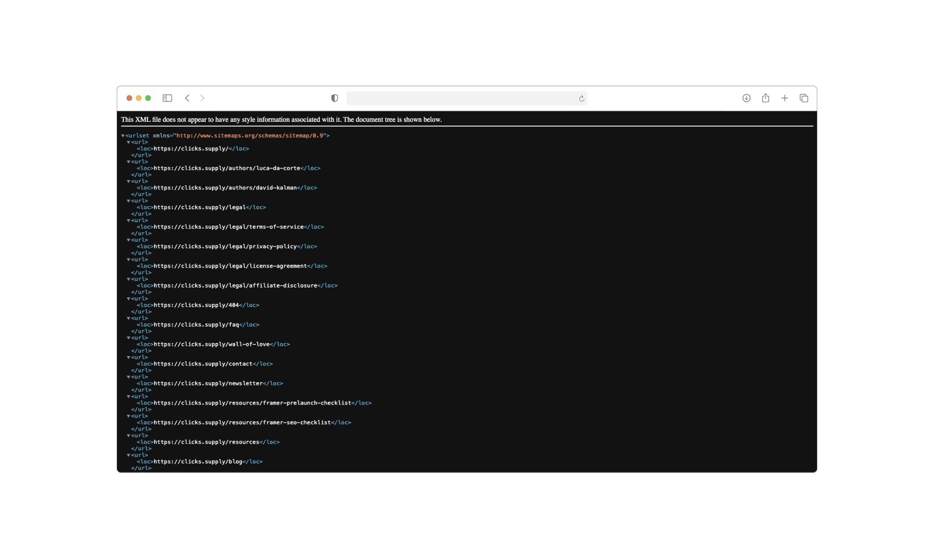The height and width of the screenshot is (560, 934).
Task: Collapse url node for framer-seo-checklist
Action: (x=128, y=417)
